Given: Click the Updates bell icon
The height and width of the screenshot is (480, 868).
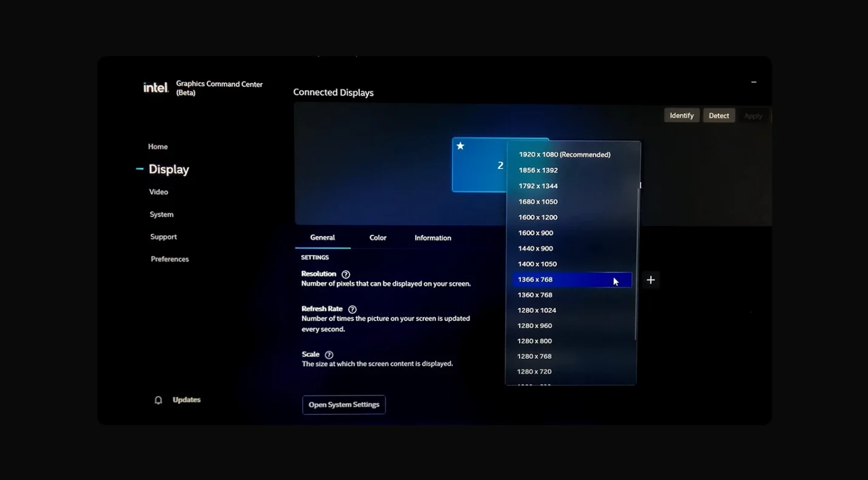Looking at the screenshot, I should 159,400.
